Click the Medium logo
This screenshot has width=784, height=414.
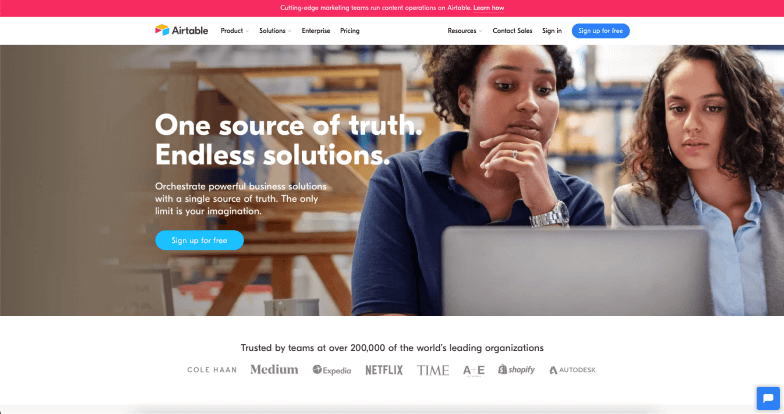click(x=274, y=370)
